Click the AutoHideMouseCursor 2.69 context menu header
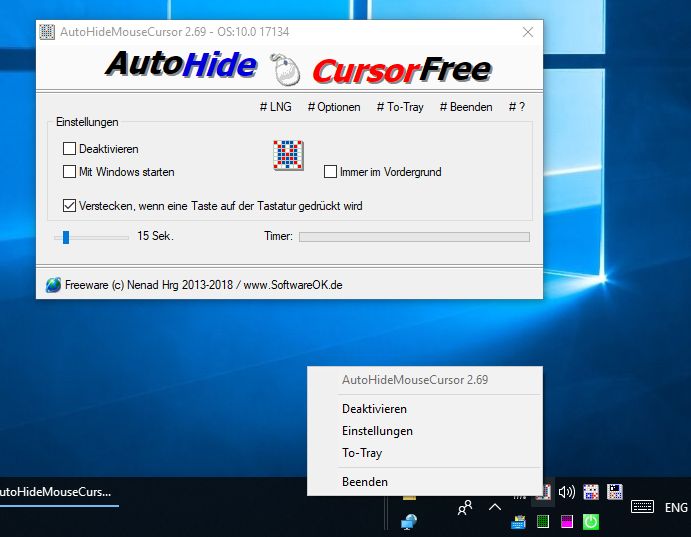The image size is (691, 537). (x=415, y=380)
